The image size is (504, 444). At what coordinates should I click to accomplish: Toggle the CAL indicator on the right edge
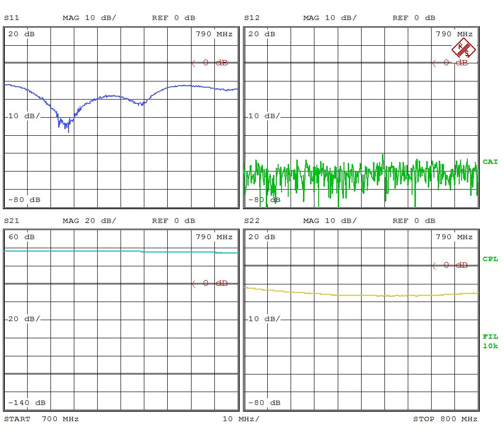(x=490, y=161)
